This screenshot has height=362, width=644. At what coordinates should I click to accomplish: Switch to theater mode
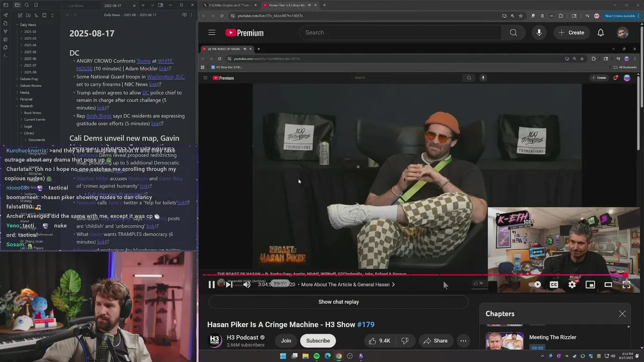coord(608,285)
